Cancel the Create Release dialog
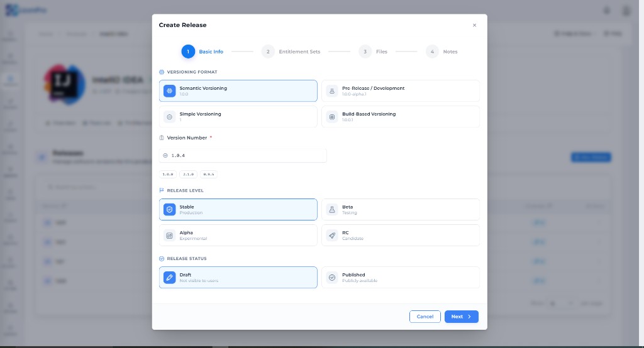 tap(425, 317)
